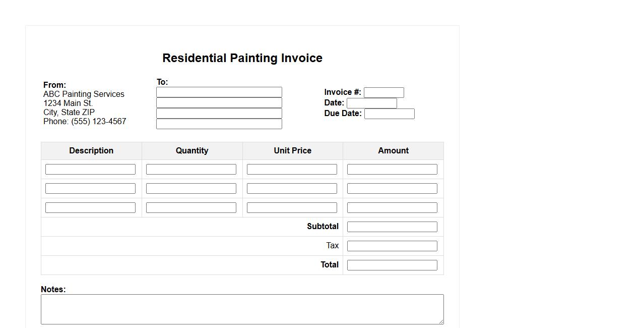644x328 pixels.
Task: Click the third To: address line
Action: (219, 113)
